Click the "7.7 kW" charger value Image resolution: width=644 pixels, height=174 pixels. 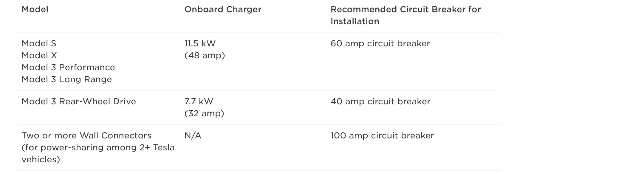[199, 102]
